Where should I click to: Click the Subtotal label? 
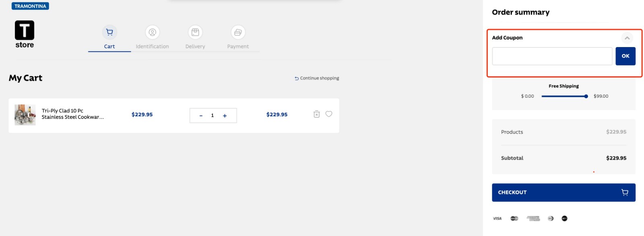pos(512,158)
